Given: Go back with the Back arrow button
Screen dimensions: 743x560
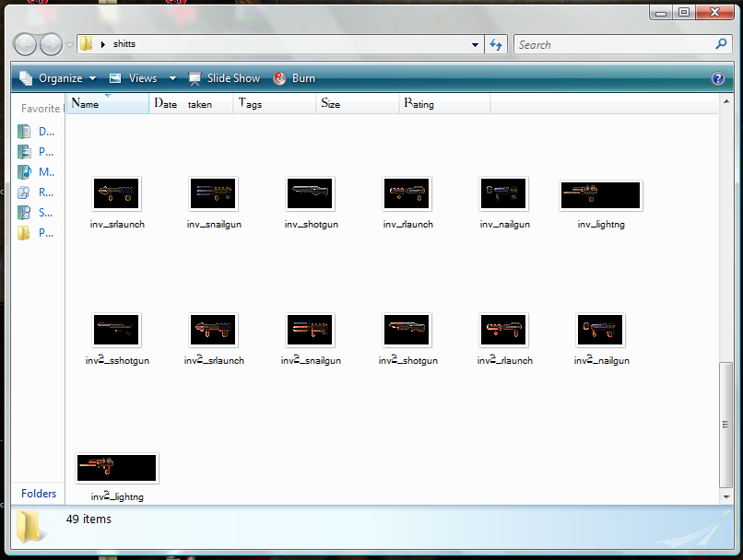Looking at the screenshot, I should click(25, 45).
